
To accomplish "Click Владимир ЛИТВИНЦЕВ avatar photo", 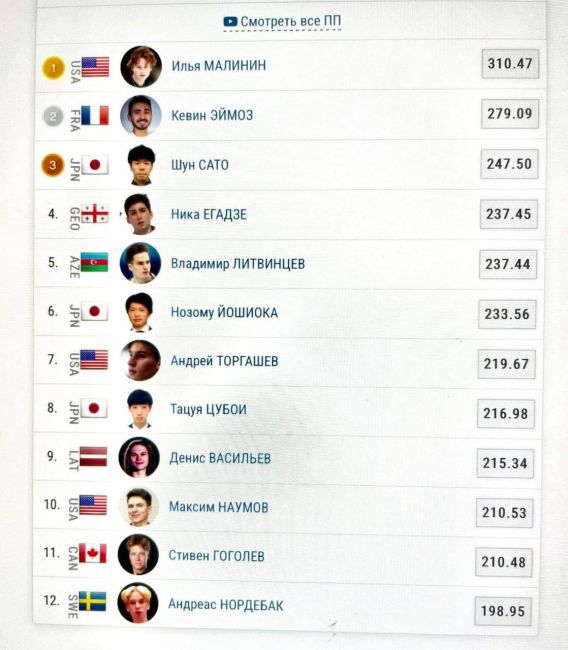I will (x=140, y=263).
